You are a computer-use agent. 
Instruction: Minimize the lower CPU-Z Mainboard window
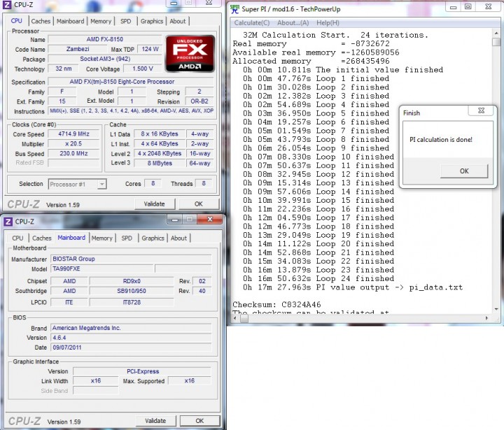[x=175, y=220]
